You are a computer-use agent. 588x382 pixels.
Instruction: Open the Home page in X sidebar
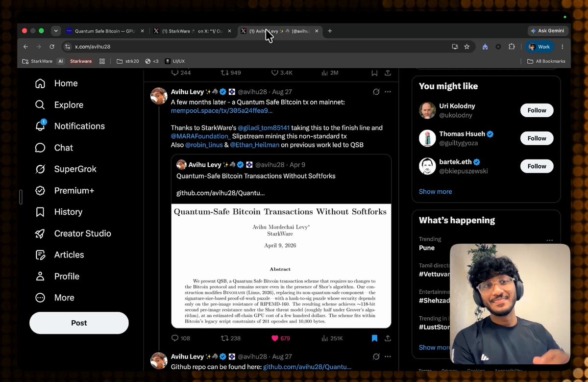point(56,83)
